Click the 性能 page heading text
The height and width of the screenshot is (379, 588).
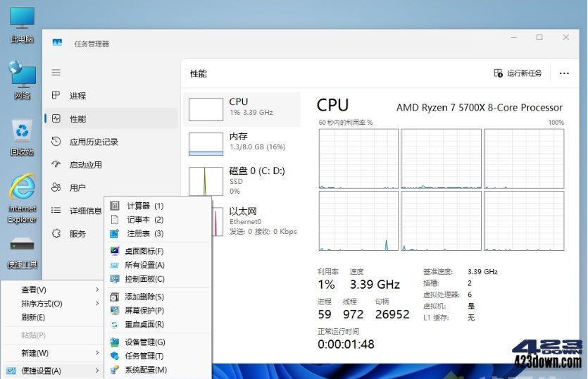click(199, 73)
